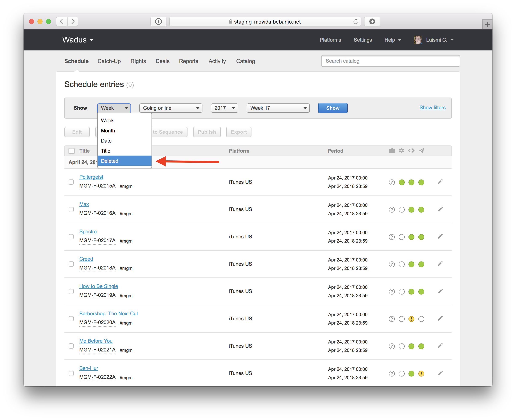
Task: Click the question mark status icon for Max
Action: [x=392, y=210]
